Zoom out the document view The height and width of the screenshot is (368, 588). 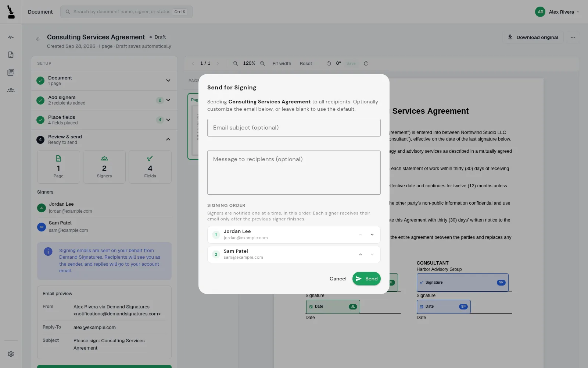(236, 63)
